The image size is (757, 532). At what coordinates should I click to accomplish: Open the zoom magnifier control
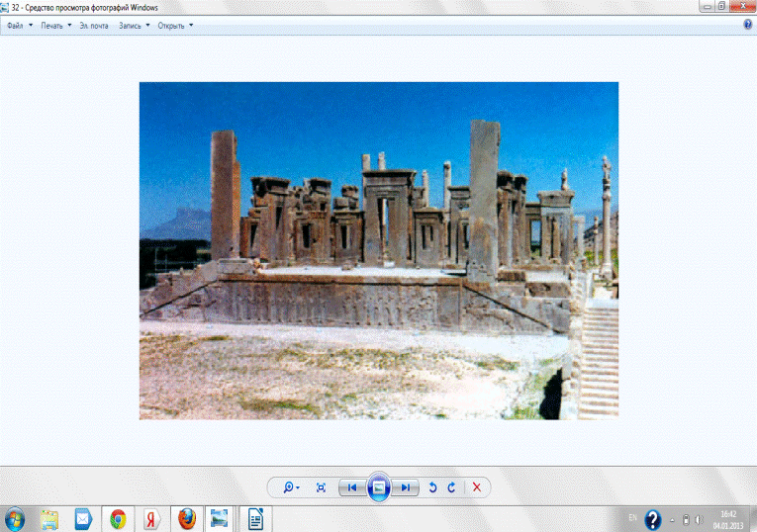click(x=288, y=488)
